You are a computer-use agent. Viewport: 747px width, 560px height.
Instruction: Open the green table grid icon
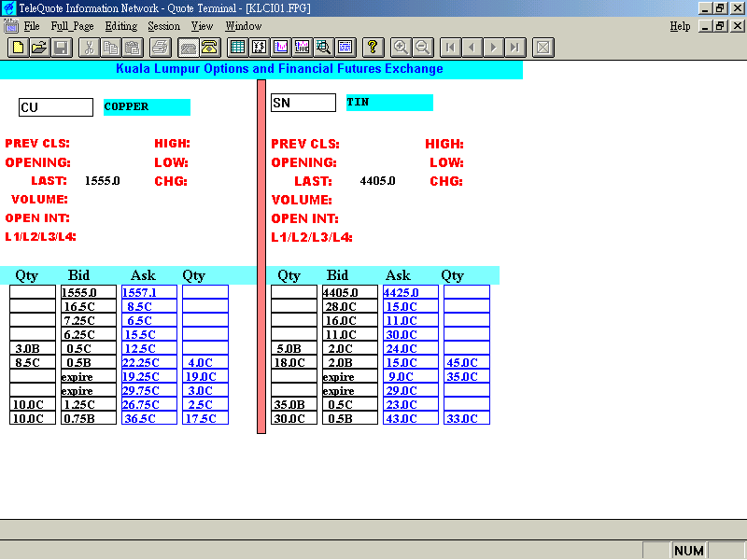pyautogui.click(x=237, y=48)
